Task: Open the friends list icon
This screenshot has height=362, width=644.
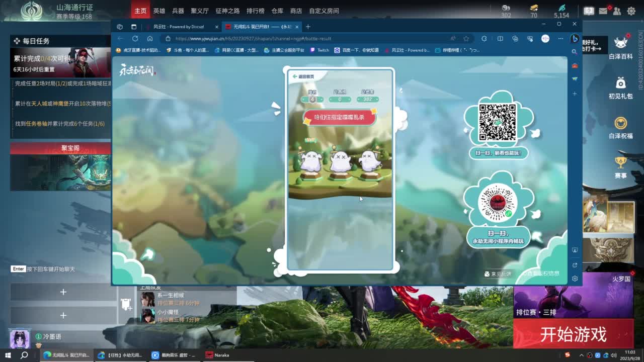Action: point(617,11)
